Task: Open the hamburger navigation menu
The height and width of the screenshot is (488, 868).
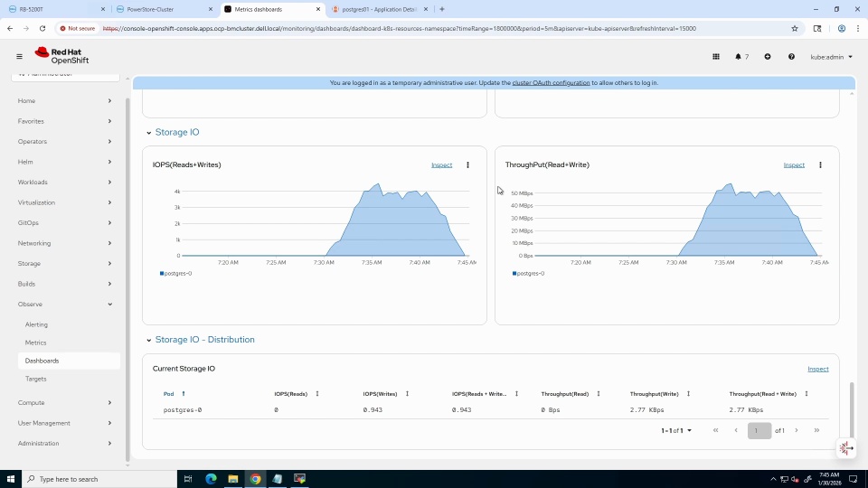Action: click(19, 56)
